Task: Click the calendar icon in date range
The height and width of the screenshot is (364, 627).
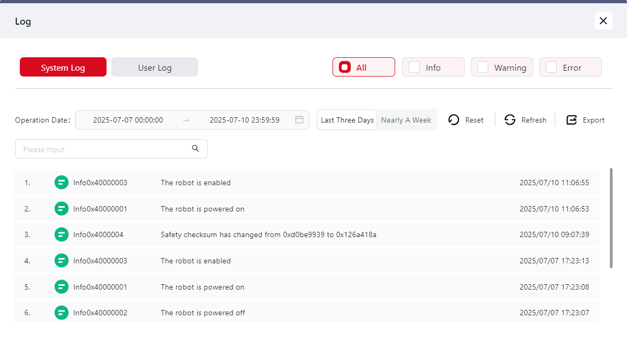Action: (x=299, y=120)
